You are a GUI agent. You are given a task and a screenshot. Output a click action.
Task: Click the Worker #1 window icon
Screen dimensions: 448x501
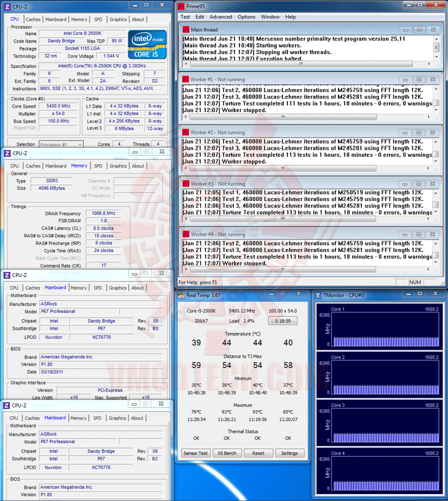click(x=185, y=79)
